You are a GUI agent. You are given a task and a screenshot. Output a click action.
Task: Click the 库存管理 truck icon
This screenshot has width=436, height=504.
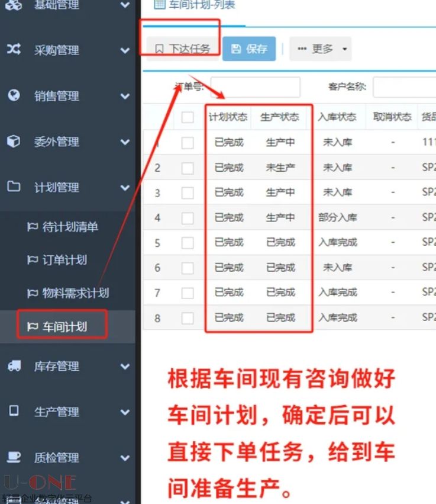[14, 365]
